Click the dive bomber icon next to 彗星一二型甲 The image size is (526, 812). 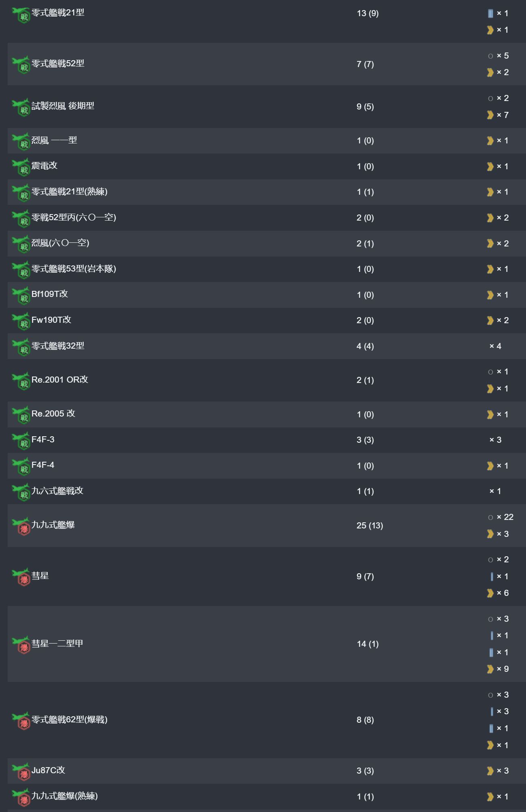[21, 645]
